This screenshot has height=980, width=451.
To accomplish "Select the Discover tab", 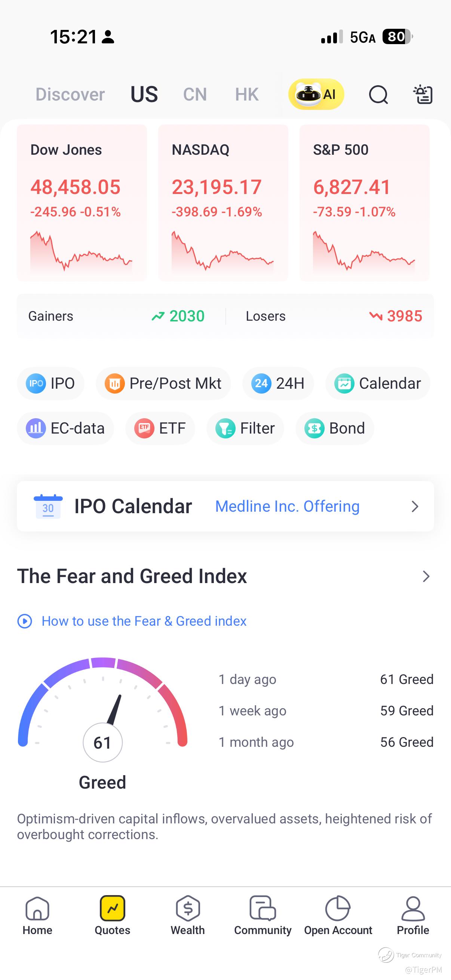I will coord(70,94).
